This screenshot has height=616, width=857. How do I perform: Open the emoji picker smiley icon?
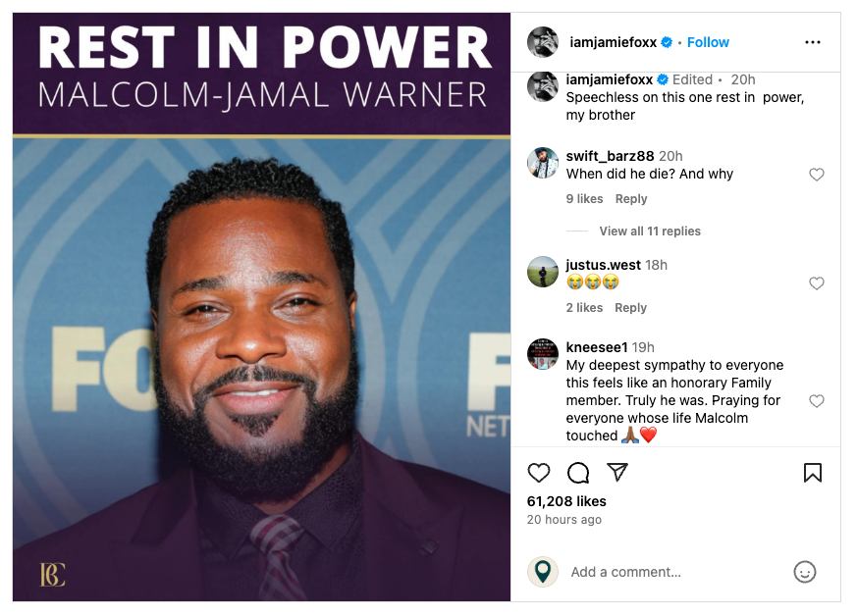coord(805,572)
